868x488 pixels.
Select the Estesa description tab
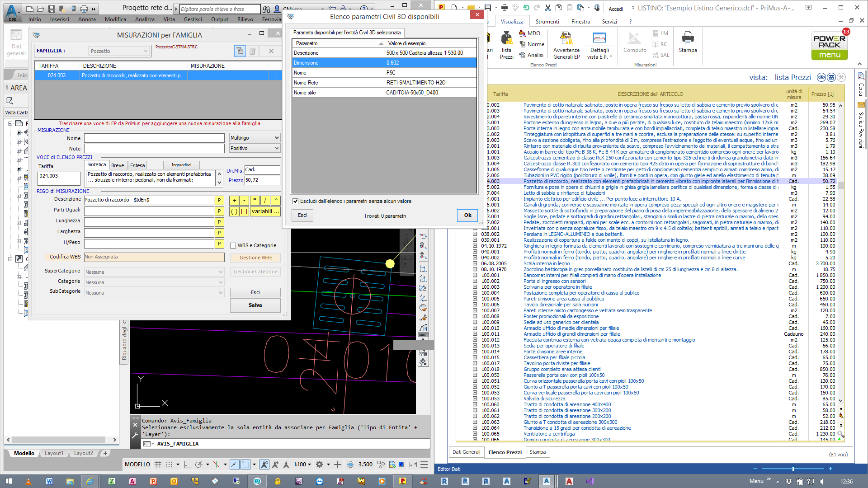click(x=137, y=165)
